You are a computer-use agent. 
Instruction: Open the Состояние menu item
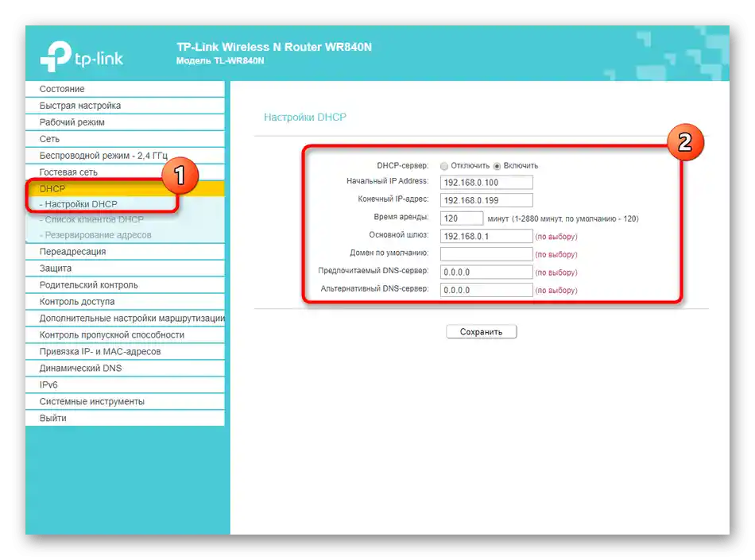126,89
